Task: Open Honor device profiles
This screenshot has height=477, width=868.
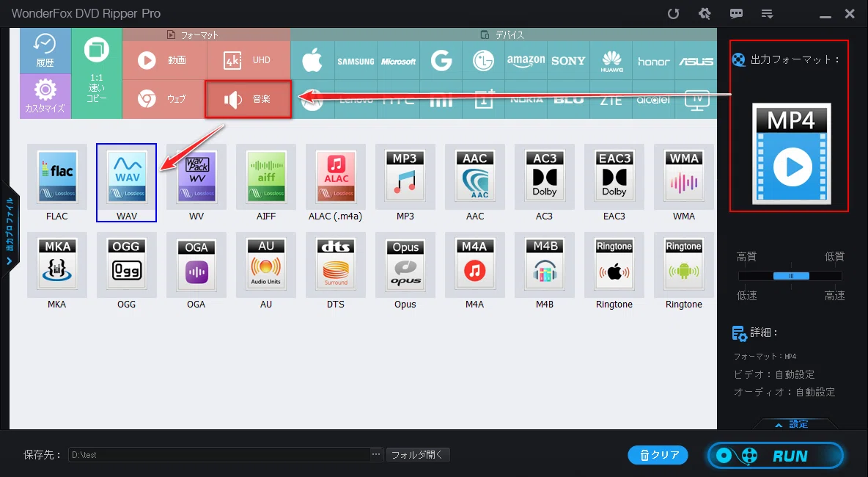Action: pos(654,60)
